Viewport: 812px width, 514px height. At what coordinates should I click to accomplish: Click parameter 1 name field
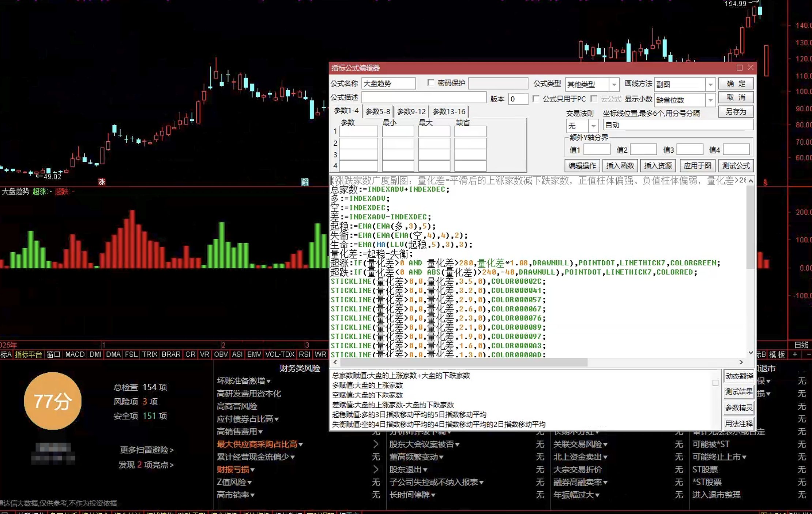click(358, 131)
